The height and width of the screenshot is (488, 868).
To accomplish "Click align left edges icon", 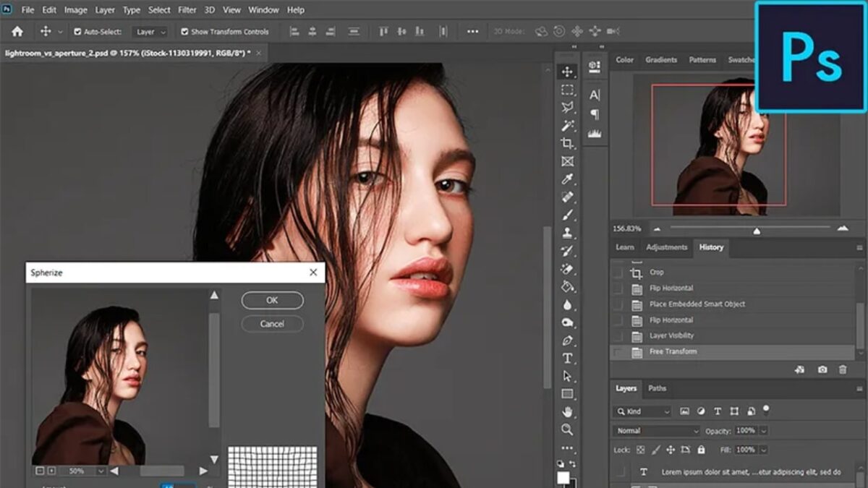I will pos(294,32).
